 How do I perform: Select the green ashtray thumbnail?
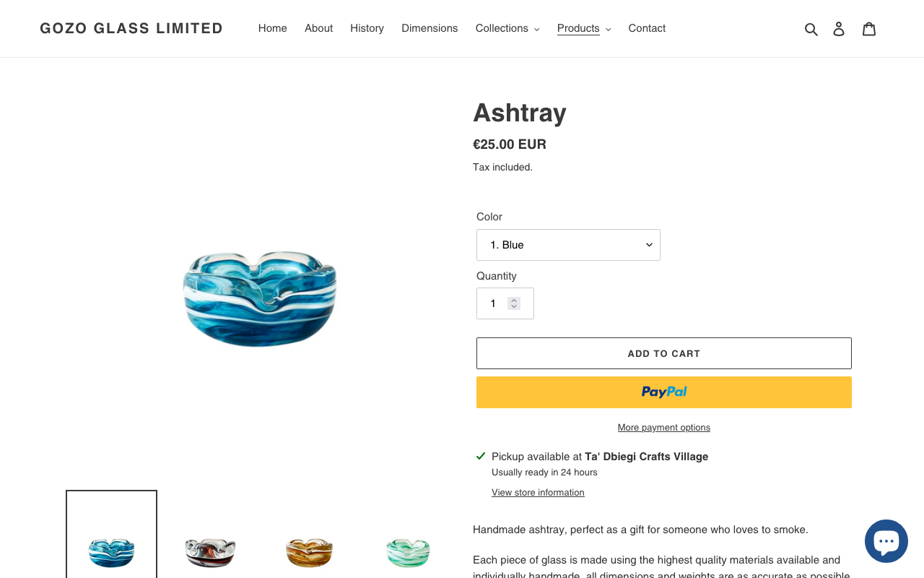[x=408, y=553]
